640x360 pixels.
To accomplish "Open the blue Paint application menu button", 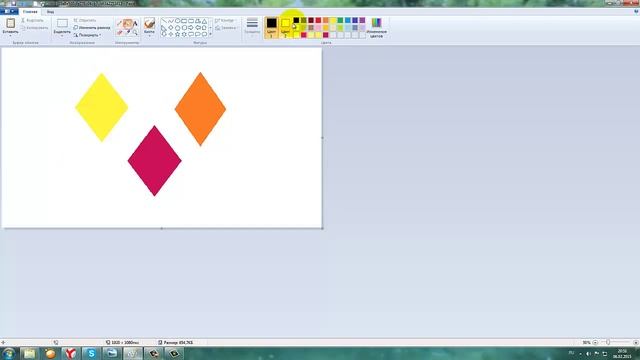I will coord(9,11).
